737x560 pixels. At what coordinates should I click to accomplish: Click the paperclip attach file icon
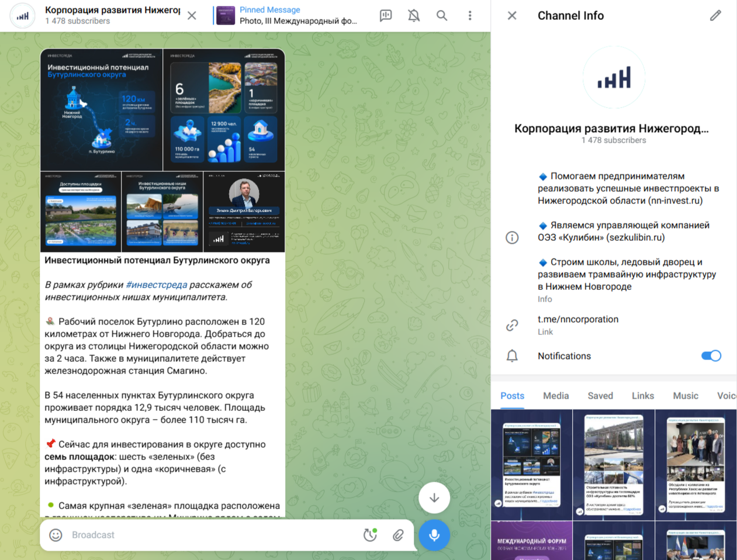tap(398, 535)
